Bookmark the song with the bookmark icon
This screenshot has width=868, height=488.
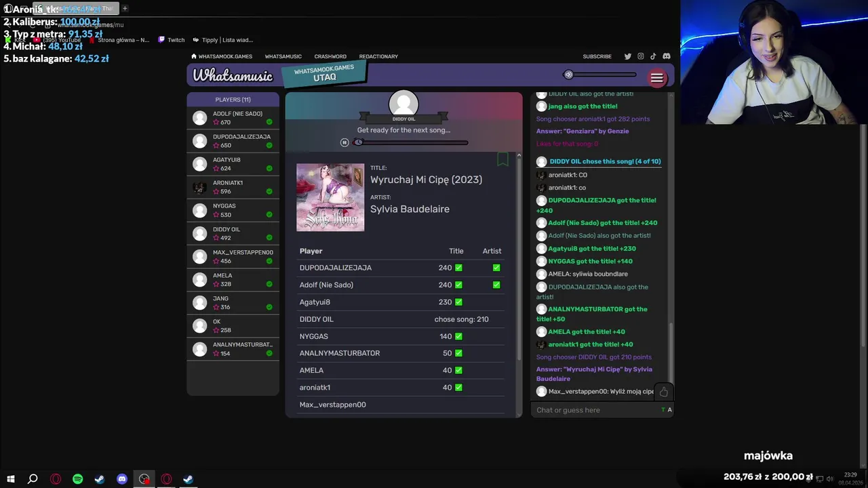tap(502, 159)
